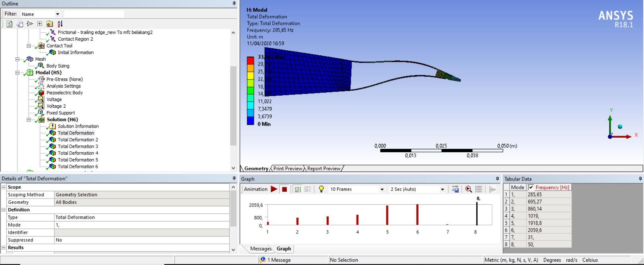Click frequency cell 2059,6 in Tabular Data
Image resolution: width=644 pixels, height=265 pixels.
pyautogui.click(x=548, y=230)
